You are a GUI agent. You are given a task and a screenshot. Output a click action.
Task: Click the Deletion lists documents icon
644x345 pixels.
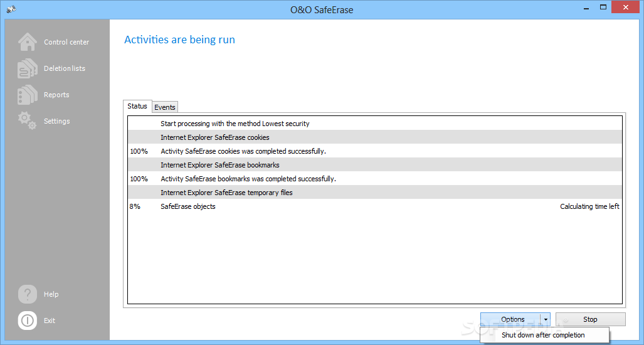27,68
